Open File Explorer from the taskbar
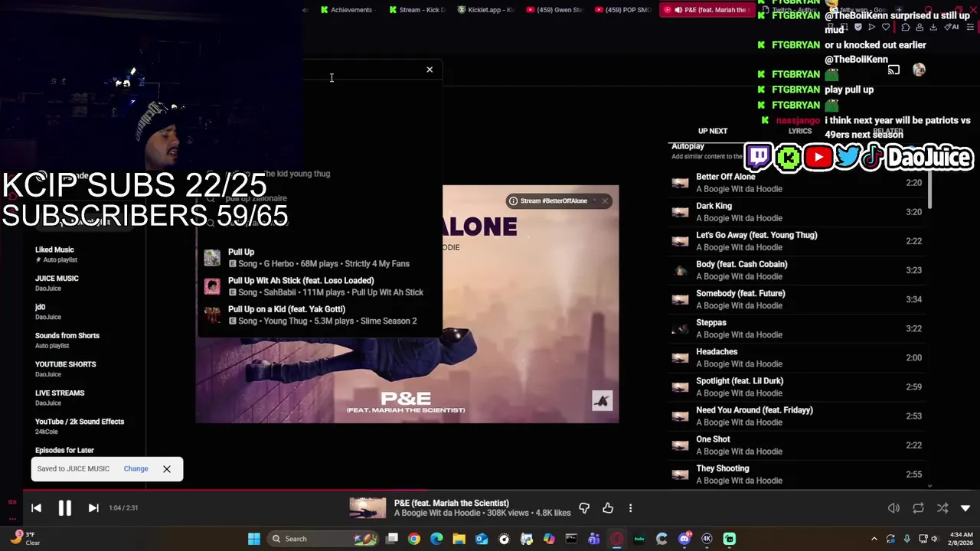 [459, 539]
